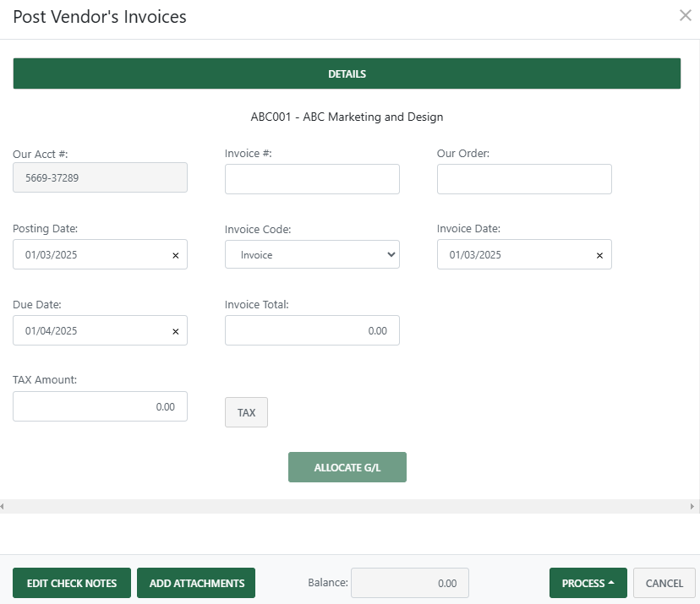Click ADD ATTACHMENTS
This screenshot has width=700, height=604.
pyautogui.click(x=195, y=582)
